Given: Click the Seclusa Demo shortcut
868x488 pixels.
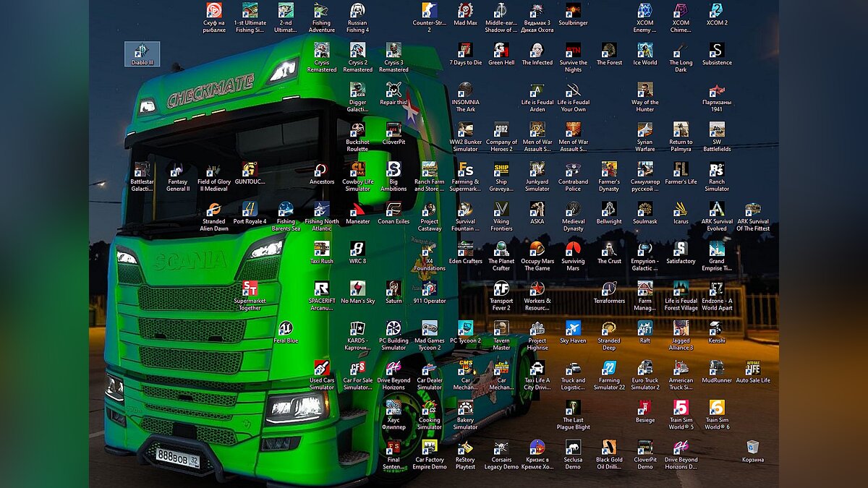Looking at the screenshot, I should (x=573, y=455).
